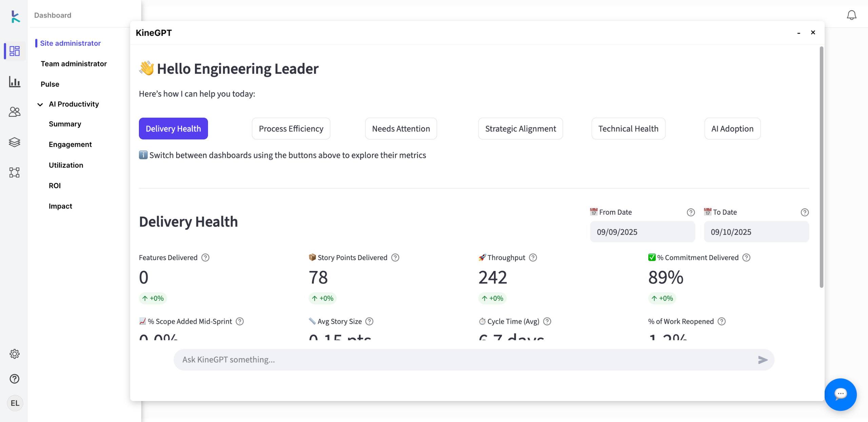Screen dimensions: 868x422
Task: Click the notification bell icon
Action: click(851, 15)
